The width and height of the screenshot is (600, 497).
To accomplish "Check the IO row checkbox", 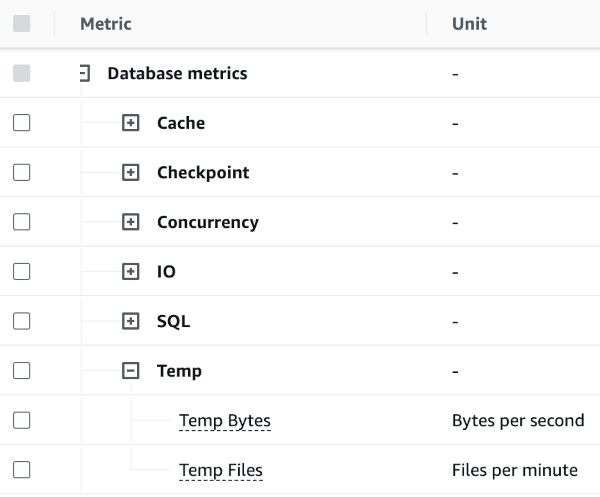I will (21, 271).
